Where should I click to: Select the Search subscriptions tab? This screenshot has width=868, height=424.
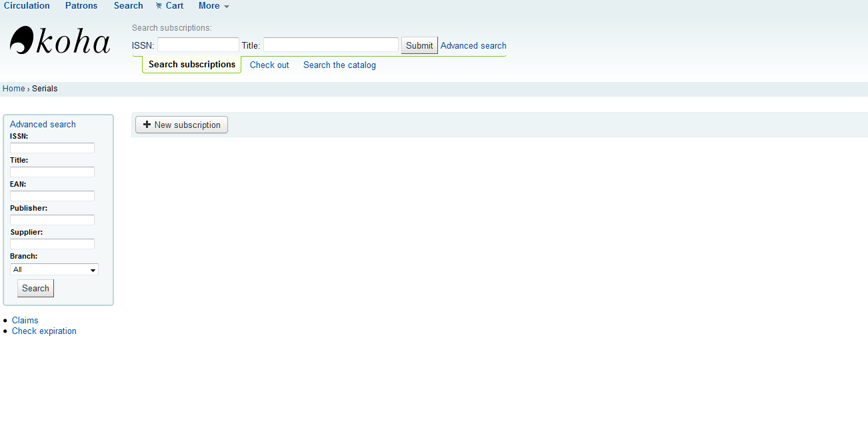point(192,65)
